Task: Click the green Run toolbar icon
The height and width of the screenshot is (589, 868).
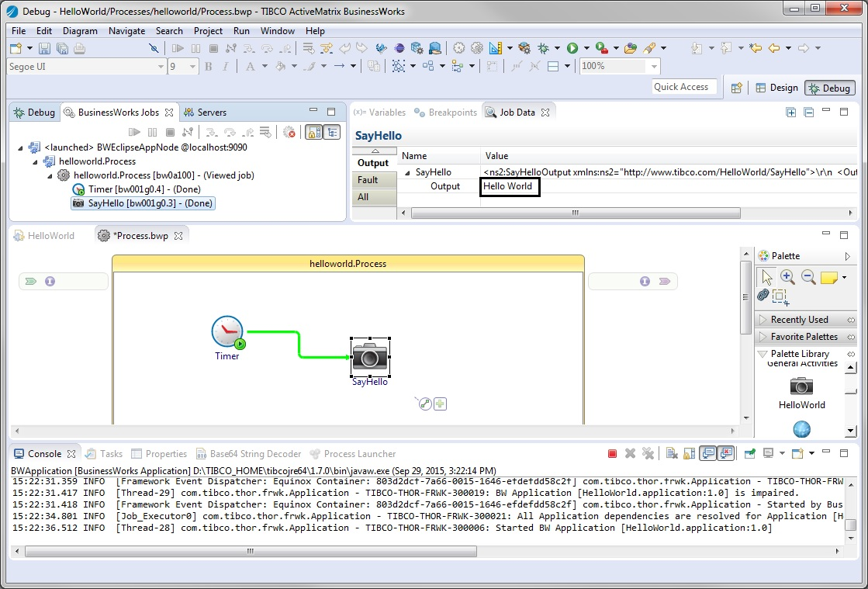Action: [x=572, y=48]
